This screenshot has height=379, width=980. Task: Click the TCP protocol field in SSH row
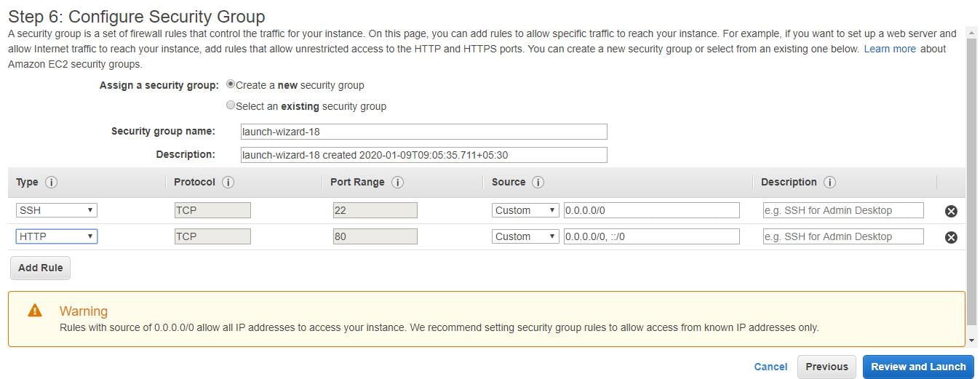pyautogui.click(x=212, y=210)
